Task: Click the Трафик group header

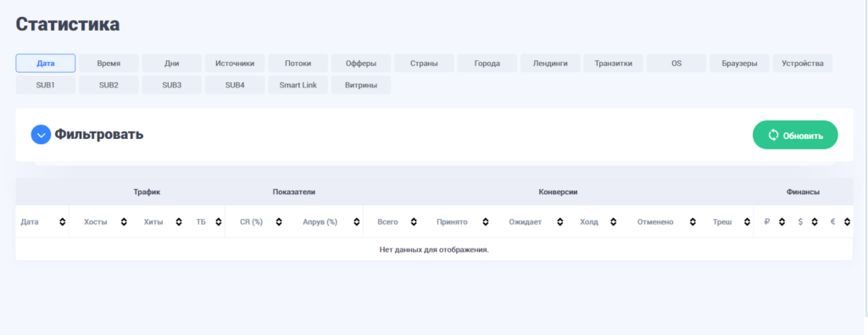Action: click(147, 192)
